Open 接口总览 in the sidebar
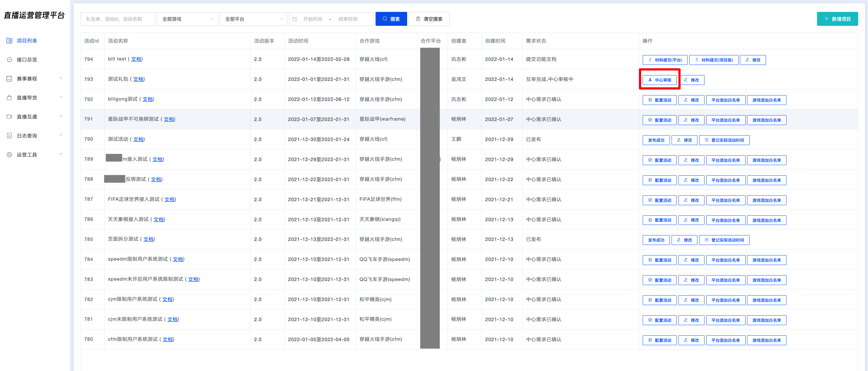Image resolution: width=868 pixels, height=371 pixels. pyautogui.click(x=27, y=60)
